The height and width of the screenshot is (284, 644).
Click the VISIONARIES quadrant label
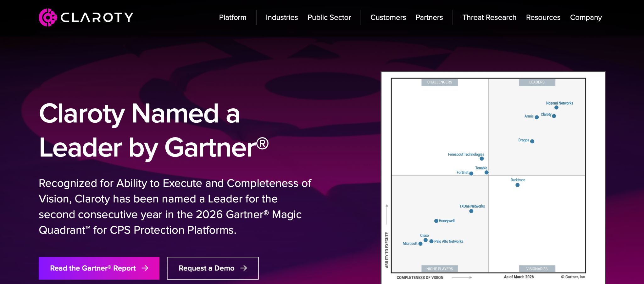(x=537, y=269)
